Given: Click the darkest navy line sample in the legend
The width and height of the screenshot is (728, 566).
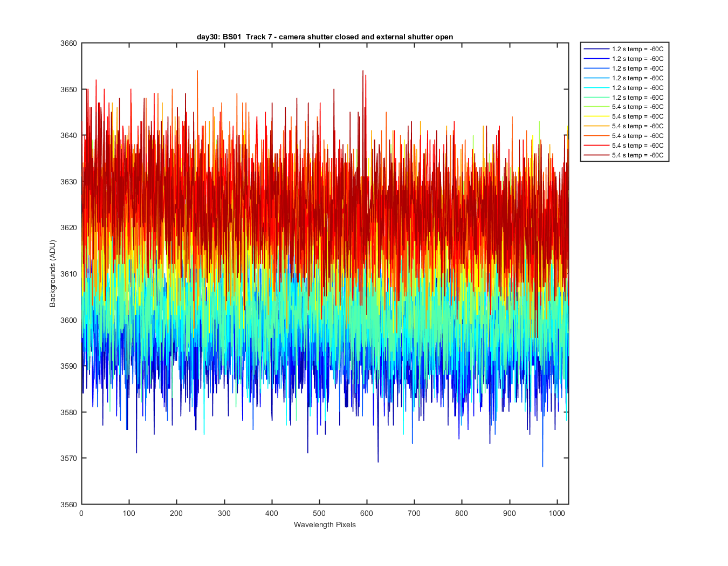Looking at the screenshot, I should [x=596, y=49].
